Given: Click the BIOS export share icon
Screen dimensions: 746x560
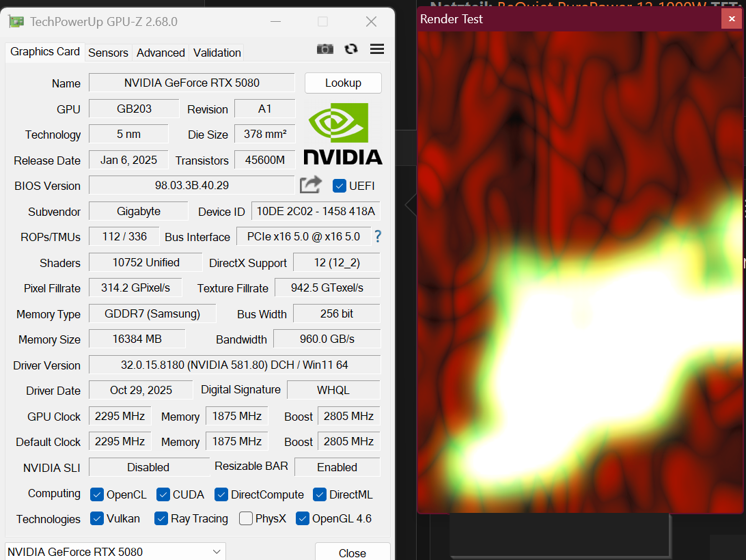Looking at the screenshot, I should click(x=311, y=184).
